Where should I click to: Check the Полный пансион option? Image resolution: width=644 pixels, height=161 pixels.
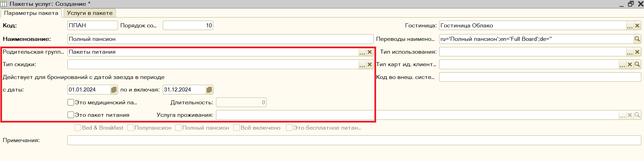[178, 128]
